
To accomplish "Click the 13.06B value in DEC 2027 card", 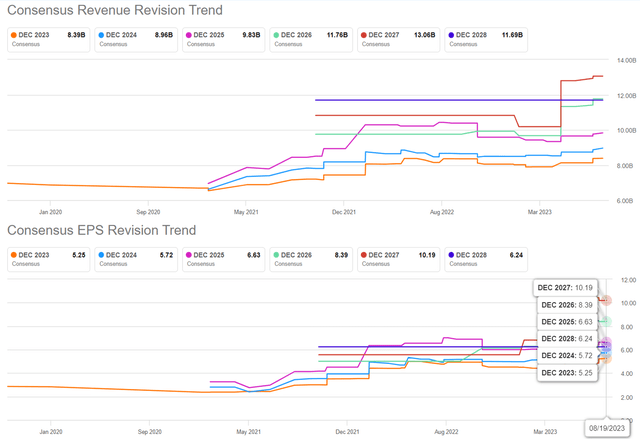I will point(424,35).
